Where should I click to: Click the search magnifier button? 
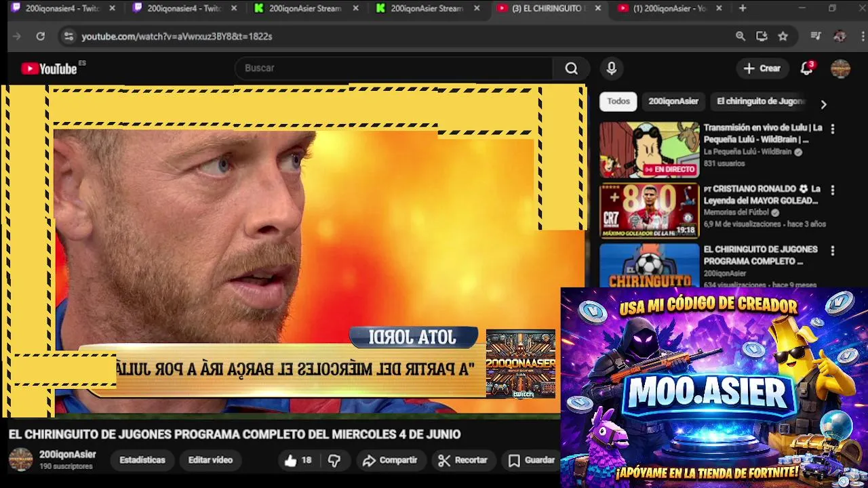click(x=572, y=68)
